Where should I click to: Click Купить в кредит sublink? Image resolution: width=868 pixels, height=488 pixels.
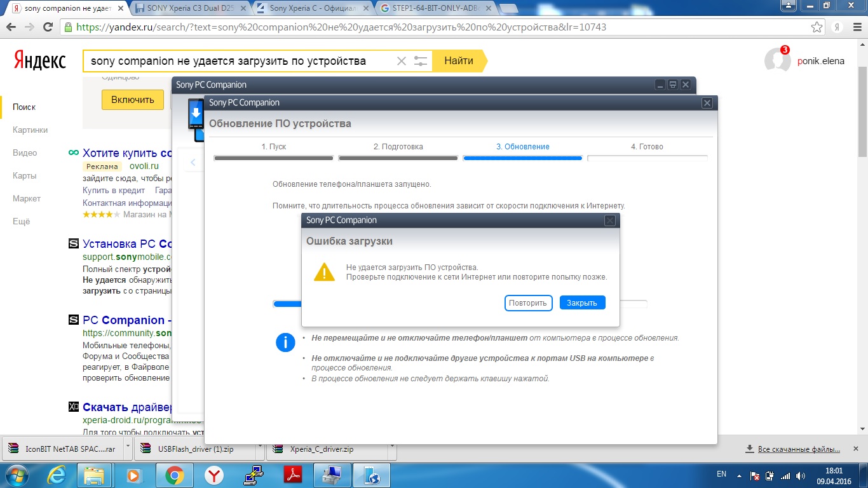pos(114,191)
